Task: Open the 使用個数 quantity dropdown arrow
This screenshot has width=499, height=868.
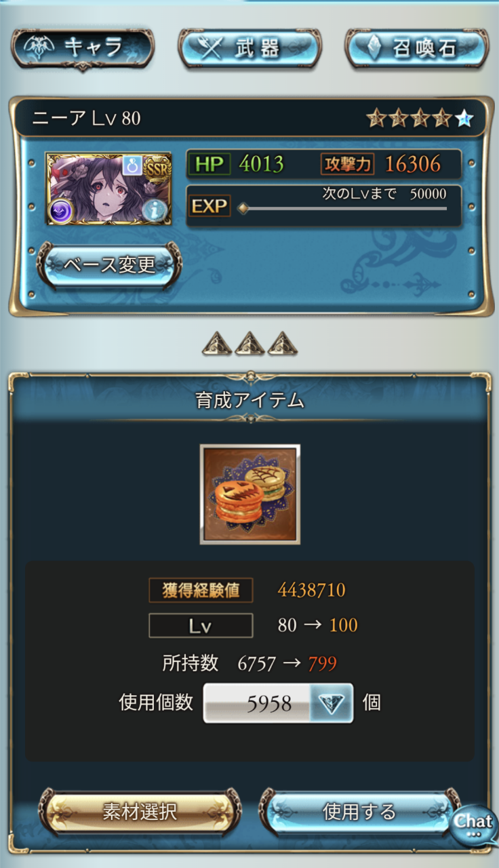Action: (332, 704)
